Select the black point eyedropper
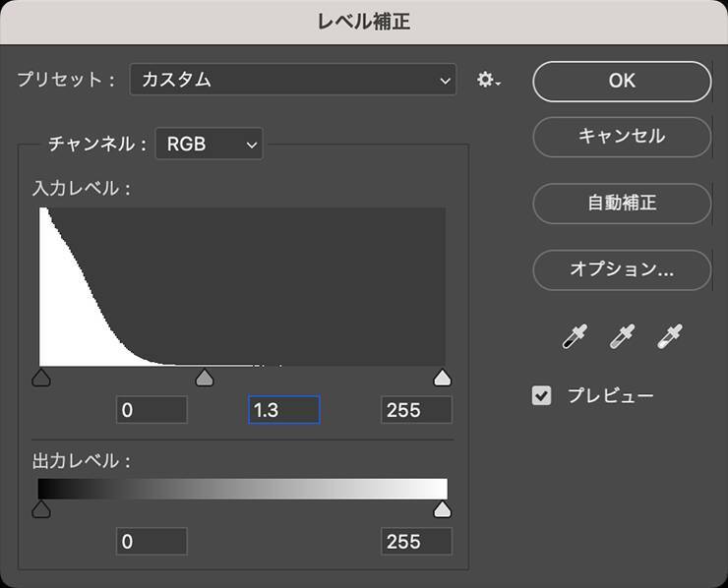The image size is (728, 588). click(574, 336)
